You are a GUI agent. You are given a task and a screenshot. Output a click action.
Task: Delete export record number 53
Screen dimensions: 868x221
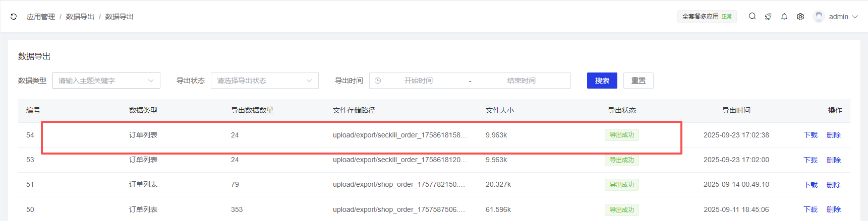[x=833, y=160]
